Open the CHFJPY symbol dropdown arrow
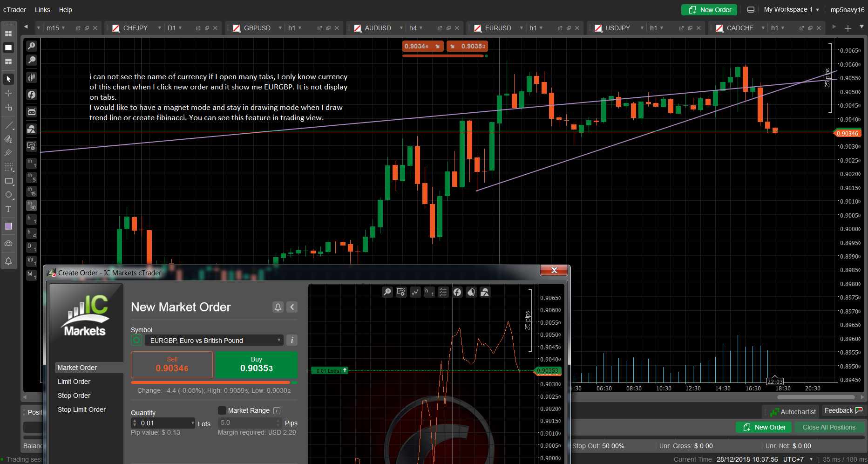Viewport: 868px width, 464px height. point(159,28)
